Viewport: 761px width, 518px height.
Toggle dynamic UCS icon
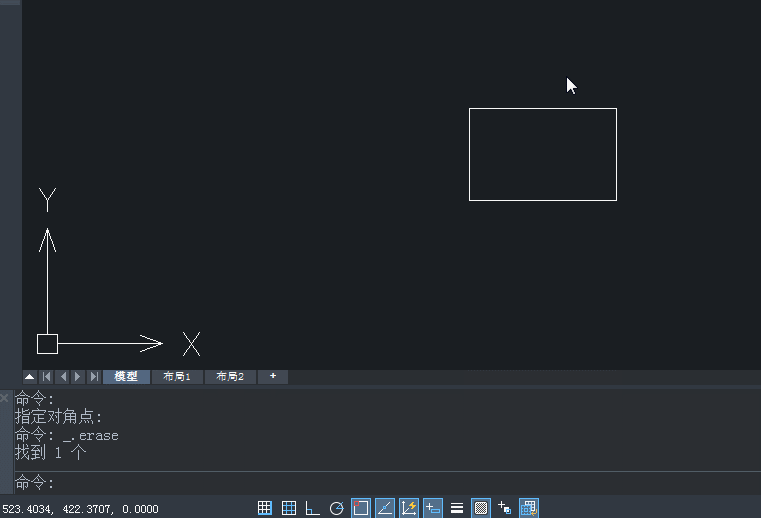click(x=409, y=508)
